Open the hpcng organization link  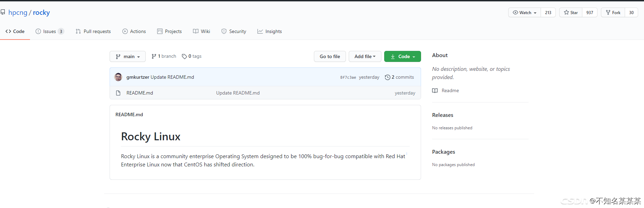18,12
